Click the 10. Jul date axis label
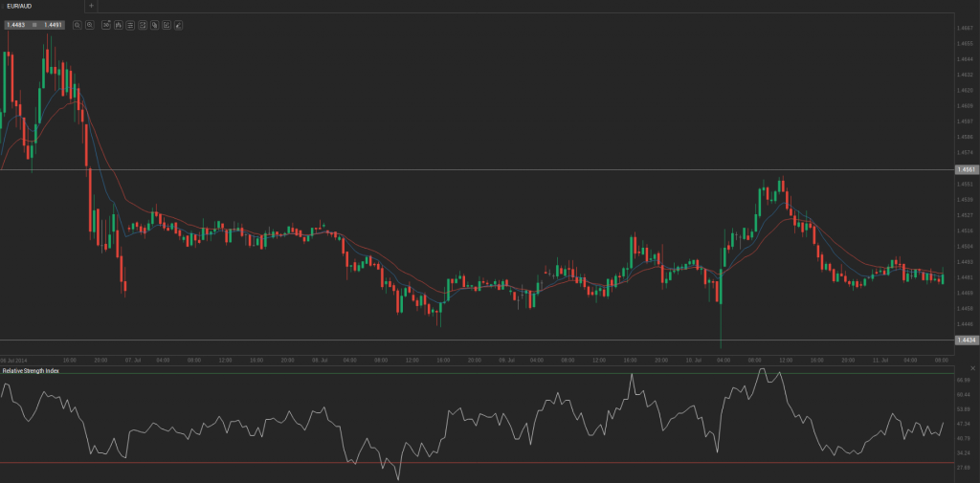This screenshot has height=483, width=980. click(694, 361)
